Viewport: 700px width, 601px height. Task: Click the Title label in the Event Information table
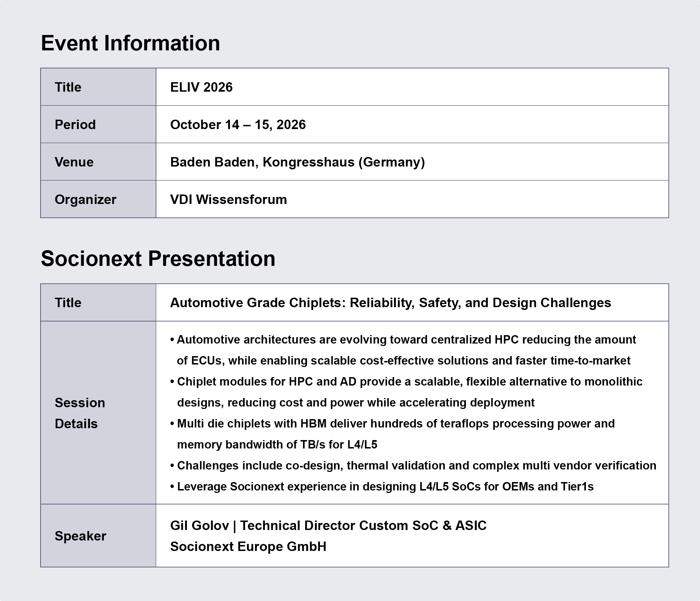pos(68,87)
